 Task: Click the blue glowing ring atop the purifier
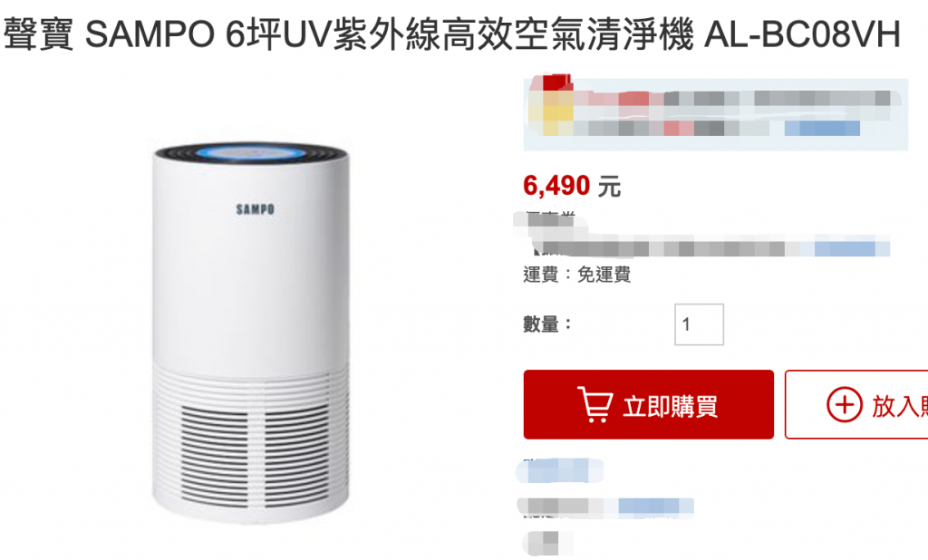[x=252, y=153]
